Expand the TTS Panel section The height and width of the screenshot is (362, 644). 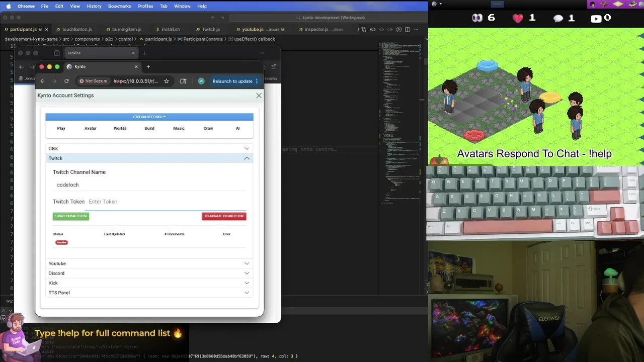[149, 293]
